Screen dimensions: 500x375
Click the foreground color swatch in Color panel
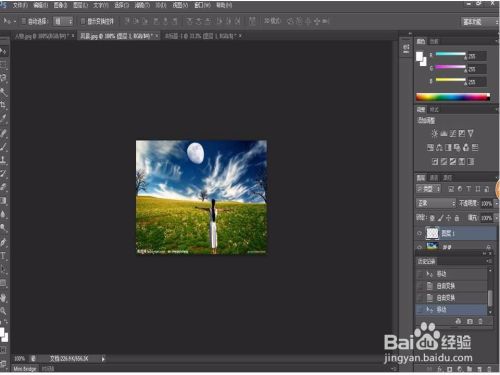(x=419, y=56)
